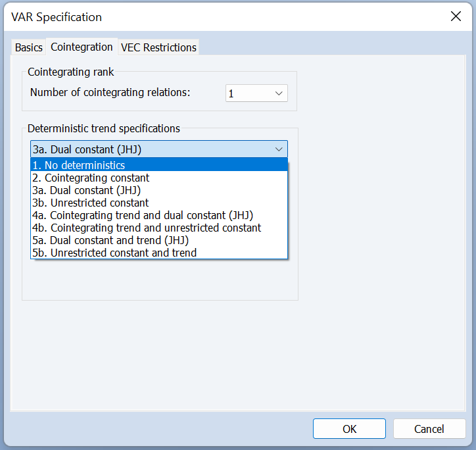Click chevron arrow of cointegrating relations combo
This screenshot has width=476, height=450.
pyautogui.click(x=279, y=93)
